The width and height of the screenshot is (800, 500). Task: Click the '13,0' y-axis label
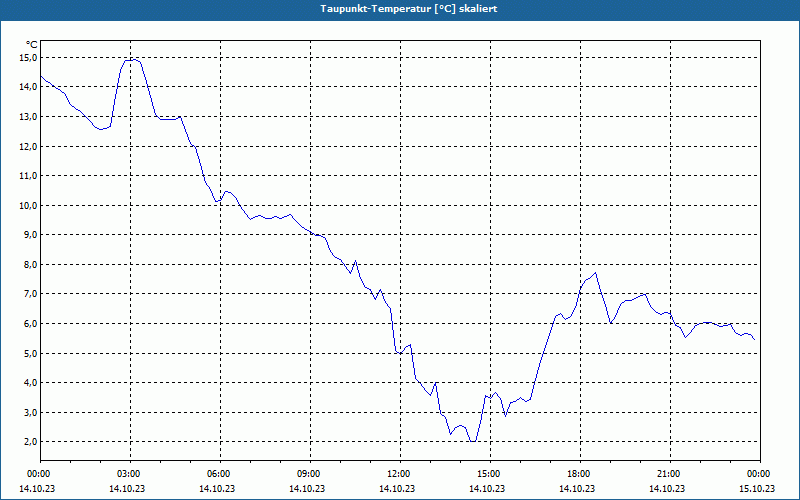click(x=28, y=117)
